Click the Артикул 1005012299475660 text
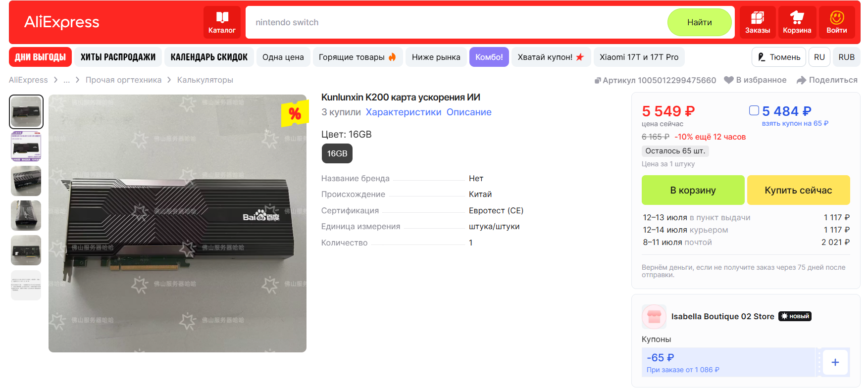 pos(660,80)
